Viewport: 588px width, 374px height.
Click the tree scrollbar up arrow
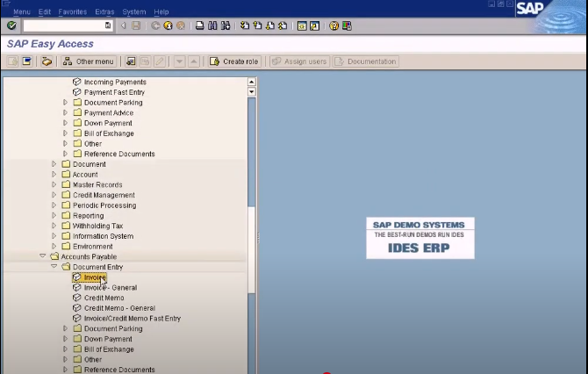pyautogui.click(x=252, y=82)
